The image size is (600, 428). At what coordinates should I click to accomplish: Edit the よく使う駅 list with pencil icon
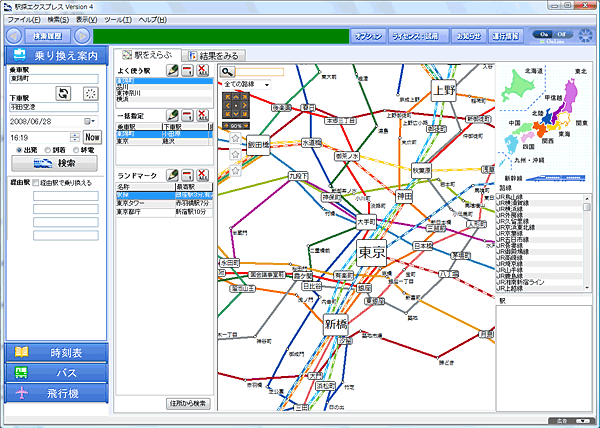point(172,70)
